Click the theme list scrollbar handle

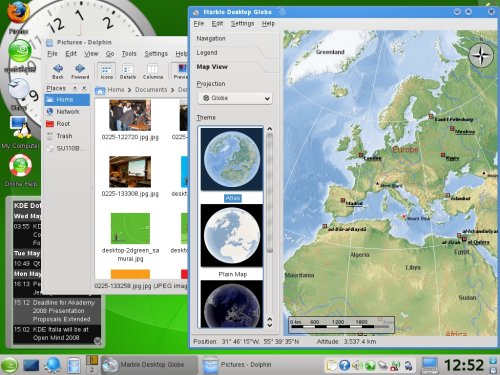[270, 192]
